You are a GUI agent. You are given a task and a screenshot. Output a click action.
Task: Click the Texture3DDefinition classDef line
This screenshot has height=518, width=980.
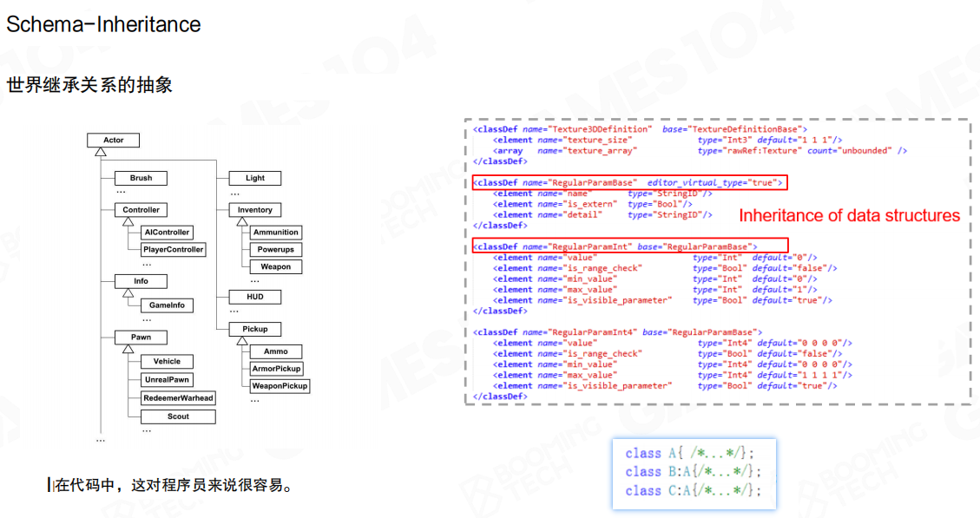pyautogui.click(x=640, y=129)
